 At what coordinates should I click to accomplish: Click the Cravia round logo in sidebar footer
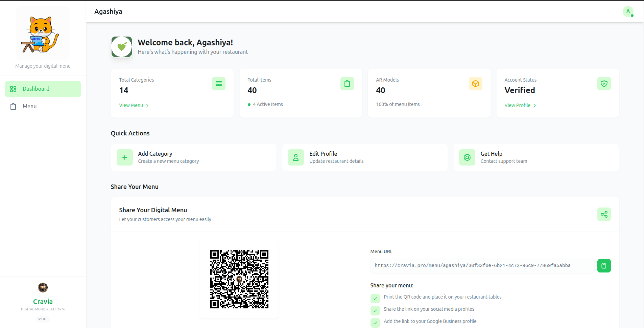[43, 287]
